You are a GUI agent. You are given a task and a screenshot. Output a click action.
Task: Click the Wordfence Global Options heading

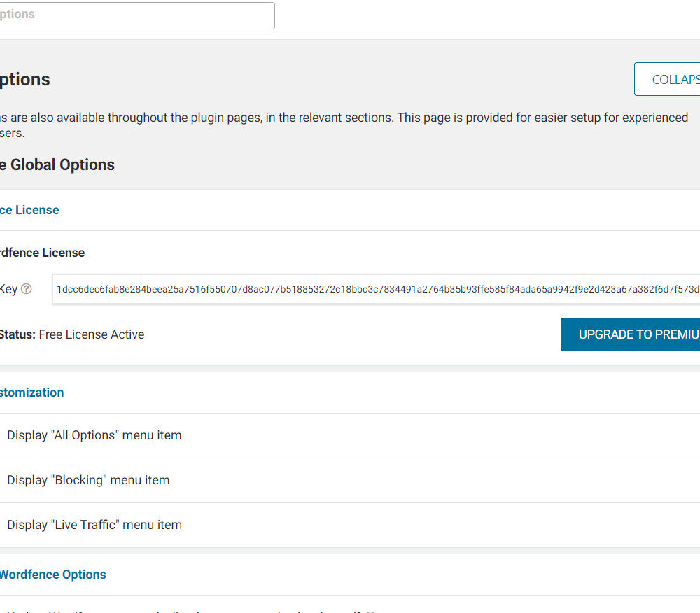57,165
